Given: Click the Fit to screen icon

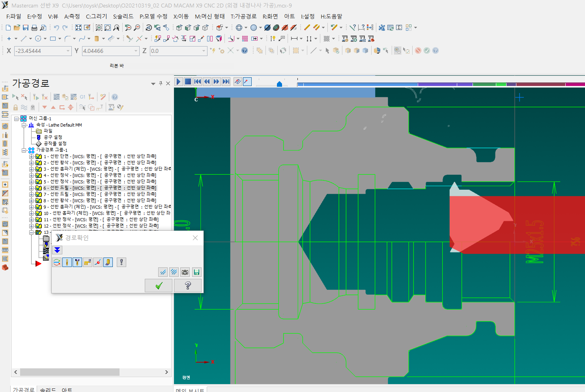Looking at the screenshot, I should pyautogui.click(x=78, y=28).
